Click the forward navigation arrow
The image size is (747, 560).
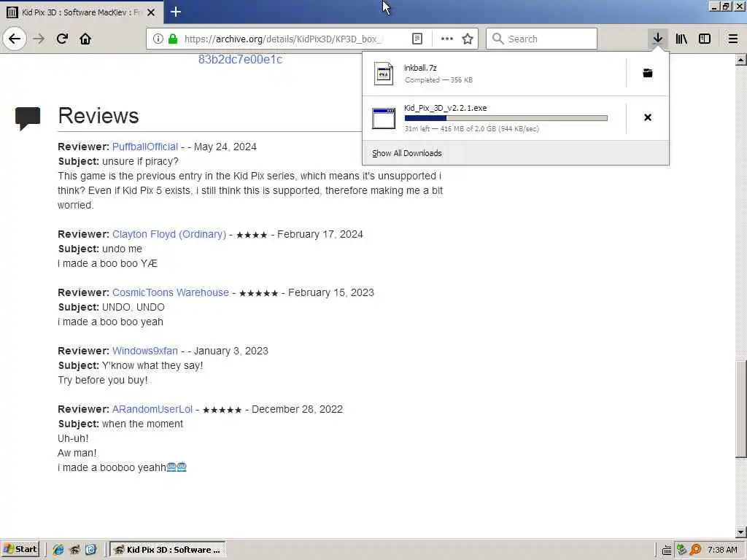[x=39, y=39]
